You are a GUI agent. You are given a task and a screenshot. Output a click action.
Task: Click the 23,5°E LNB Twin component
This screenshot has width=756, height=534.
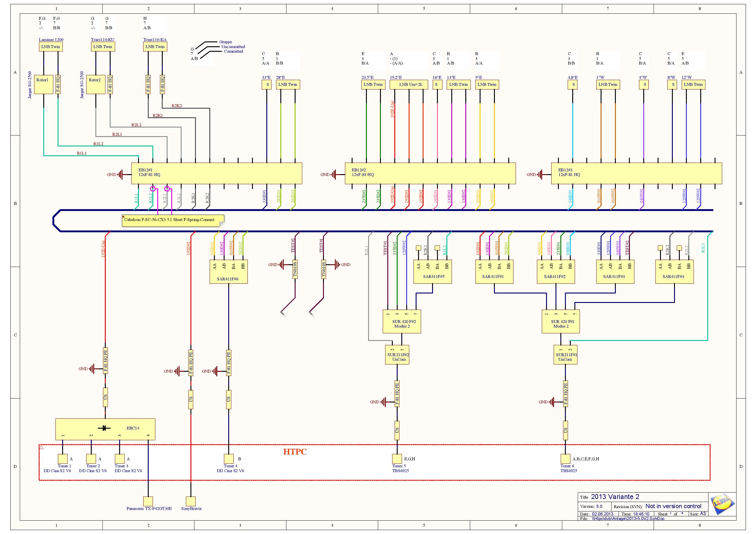[x=373, y=85]
